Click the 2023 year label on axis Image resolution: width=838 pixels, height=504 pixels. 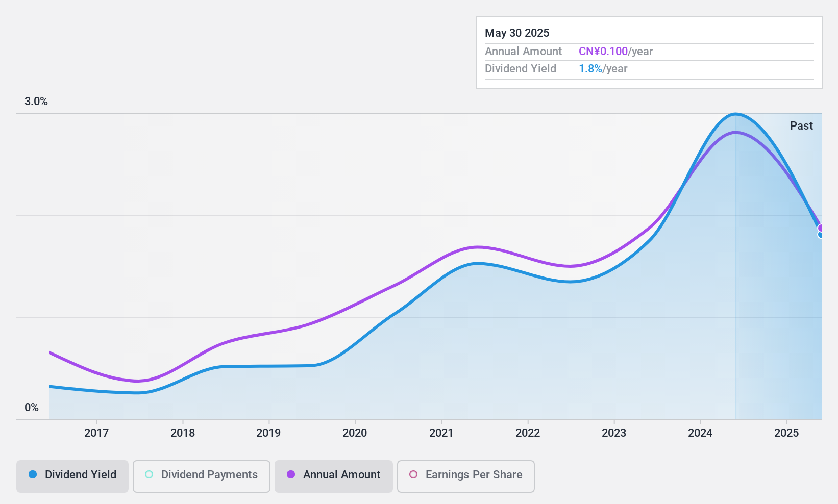pyautogui.click(x=614, y=433)
